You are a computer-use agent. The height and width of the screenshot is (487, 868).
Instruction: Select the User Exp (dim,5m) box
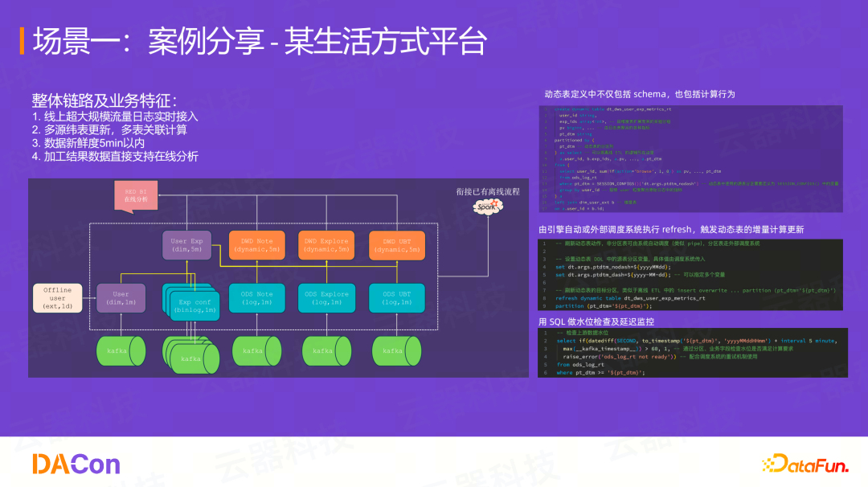point(186,245)
